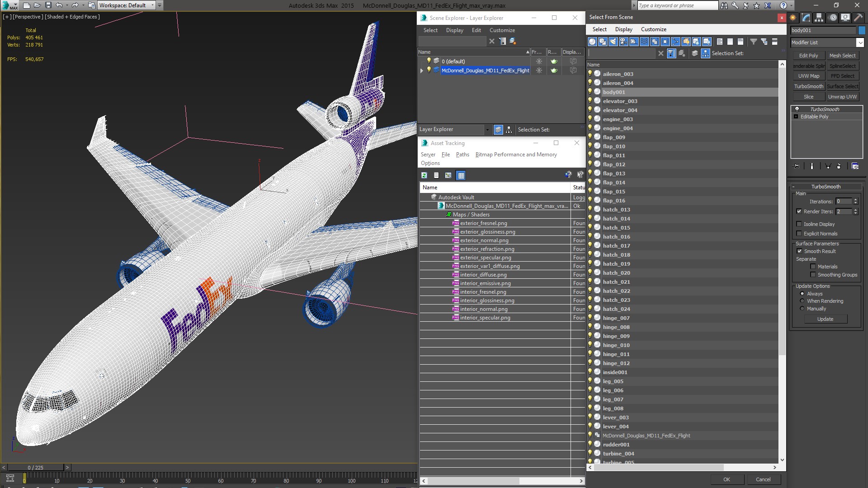Enable Explicit Normals checkbox
868x488 pixels.
(799, 234)
